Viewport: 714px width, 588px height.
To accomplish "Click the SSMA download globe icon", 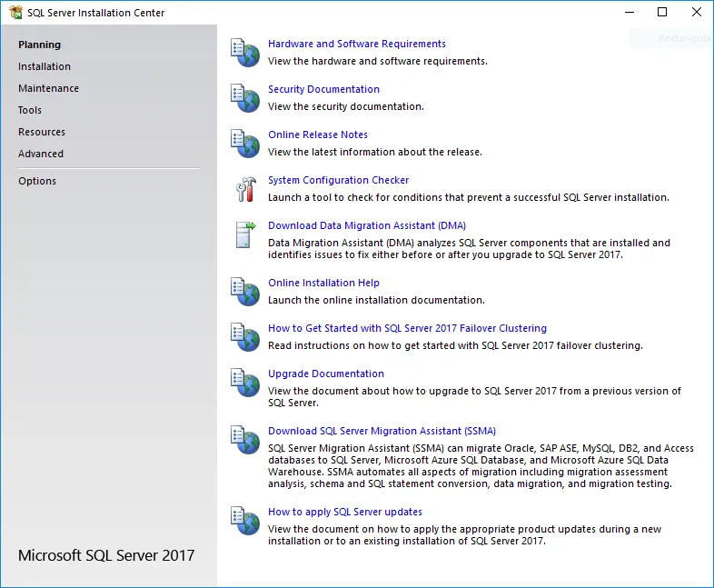I will (245, 440).
